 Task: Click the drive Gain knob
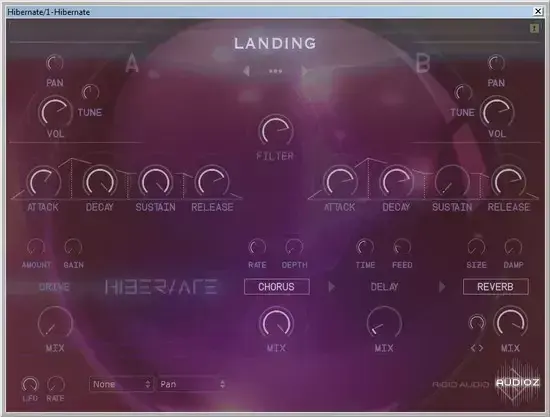click(73, 247)
